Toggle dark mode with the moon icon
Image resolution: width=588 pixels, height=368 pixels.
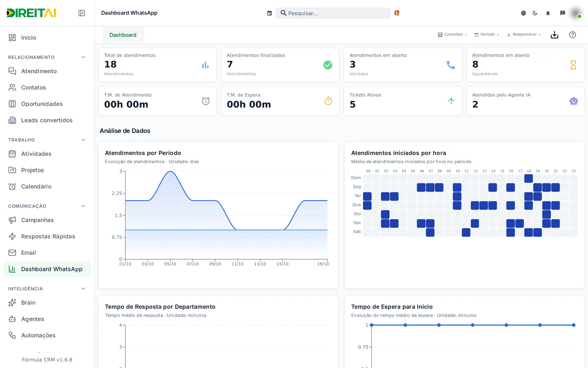(535, 13)
